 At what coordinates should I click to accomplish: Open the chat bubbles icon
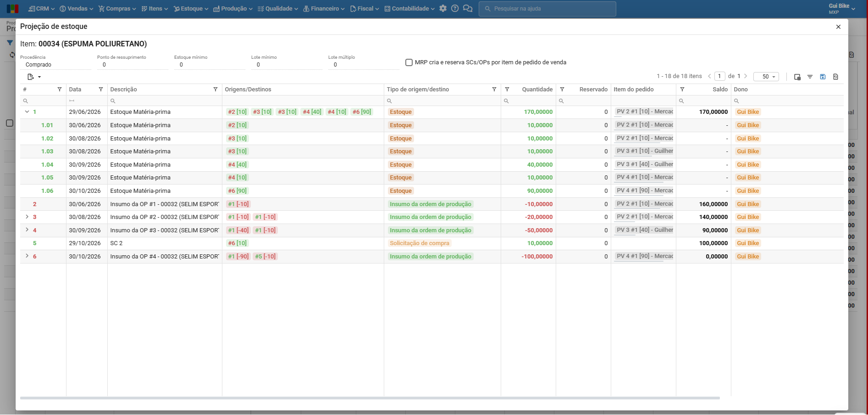[x=468, y=8]
